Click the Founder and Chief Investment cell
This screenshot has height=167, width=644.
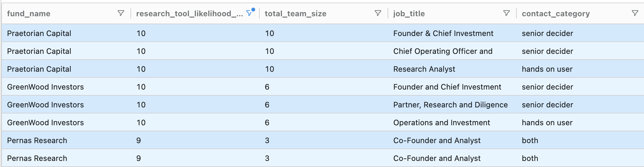(x=447, y=87)
